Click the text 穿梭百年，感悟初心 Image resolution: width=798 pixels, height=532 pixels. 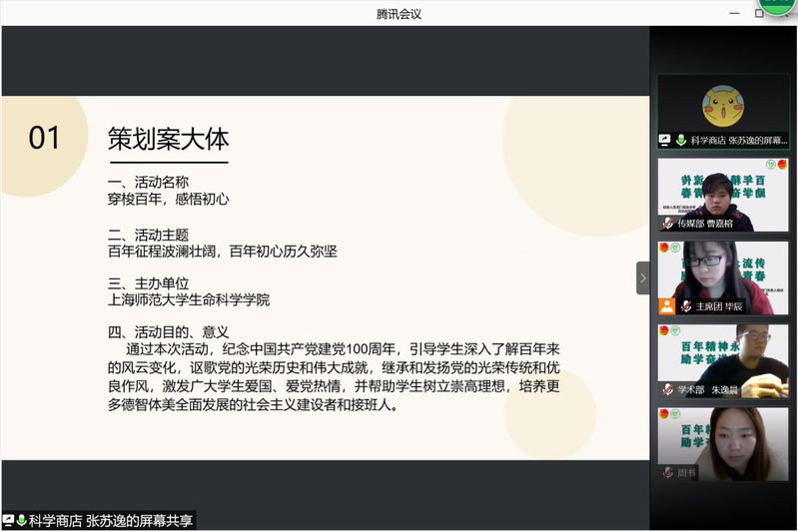pyautogui.click(x=169, y=199)
